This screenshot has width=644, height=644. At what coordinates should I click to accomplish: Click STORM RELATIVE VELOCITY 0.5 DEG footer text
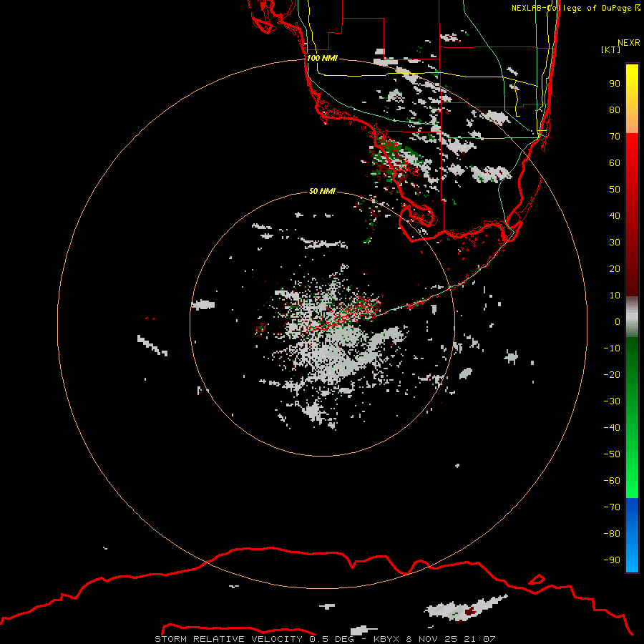(254, 639)
